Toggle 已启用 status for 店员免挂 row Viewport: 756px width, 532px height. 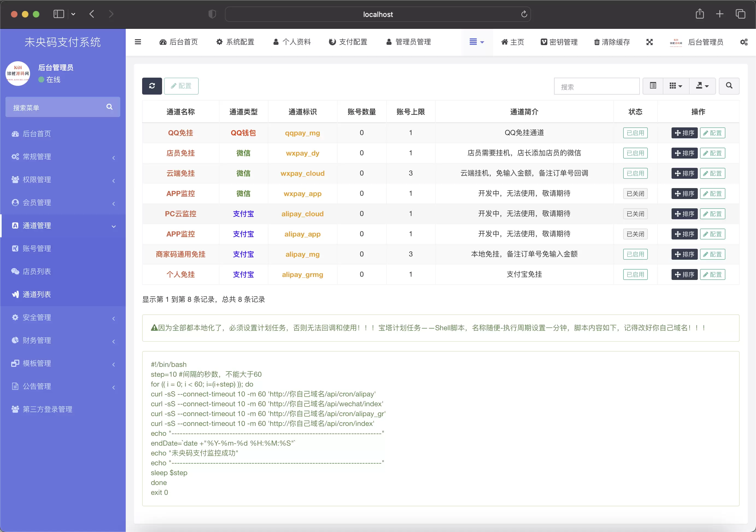(635, 153)
